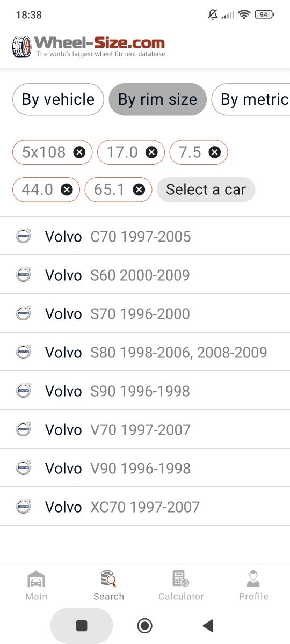Select Volvo S80 1998-2006, 2008-2009
The height and width of the screenshot is (644, 290).
[145, 352]
